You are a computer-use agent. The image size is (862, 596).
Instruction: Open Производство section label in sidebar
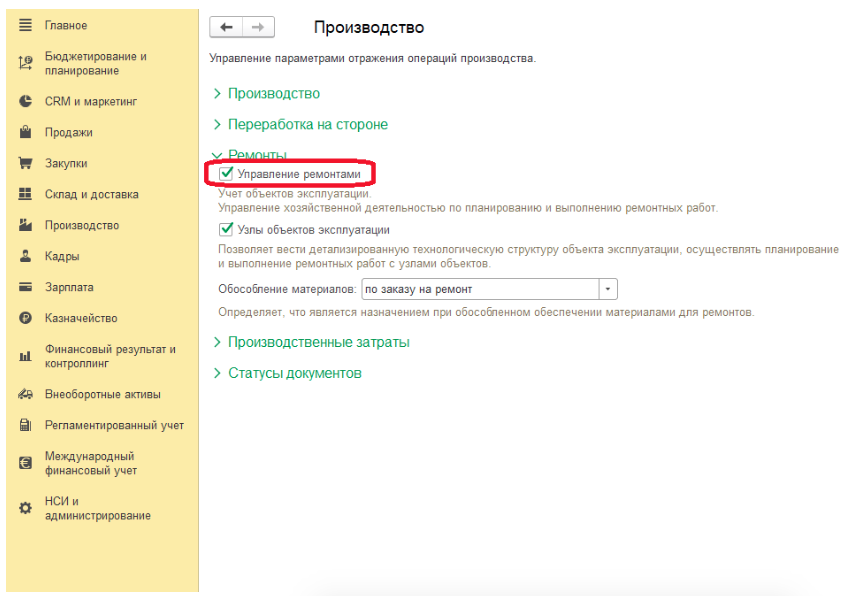(82, 225)
